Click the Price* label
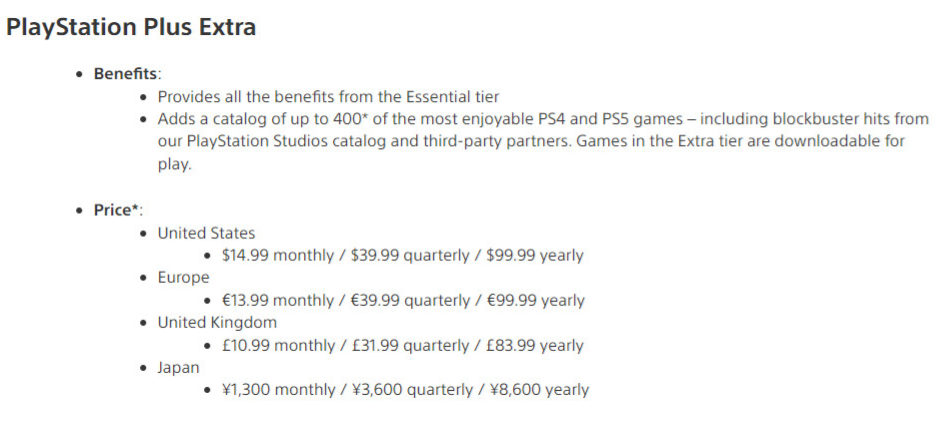The height and width of the screenshot is (431, 942). tap(118, 210)
